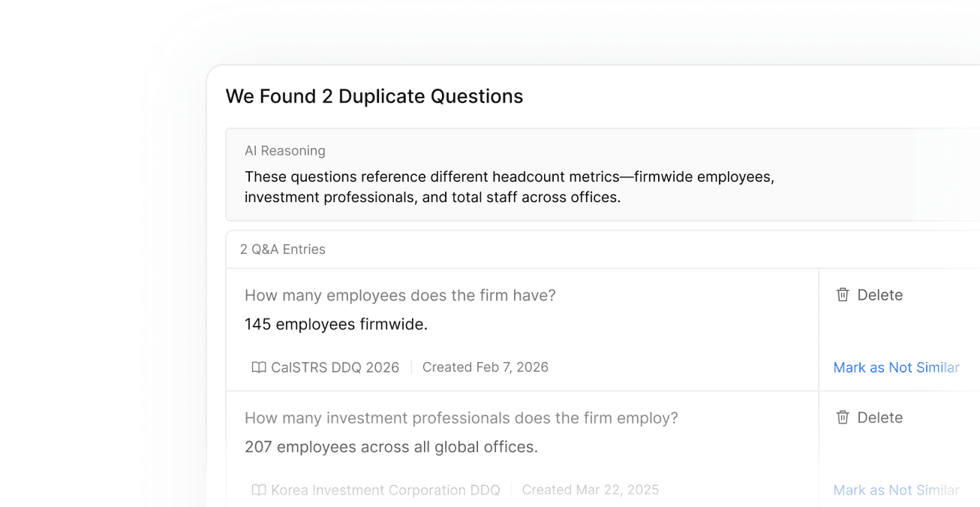This screenshot has height=507, width=980.
Task: Select the question 'How many employees does the firm have?'
Action: click(x=400, y=295)
